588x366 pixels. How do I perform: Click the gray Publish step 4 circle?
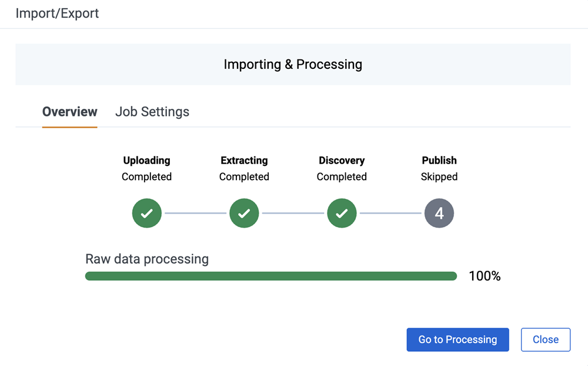pos(439,213)
